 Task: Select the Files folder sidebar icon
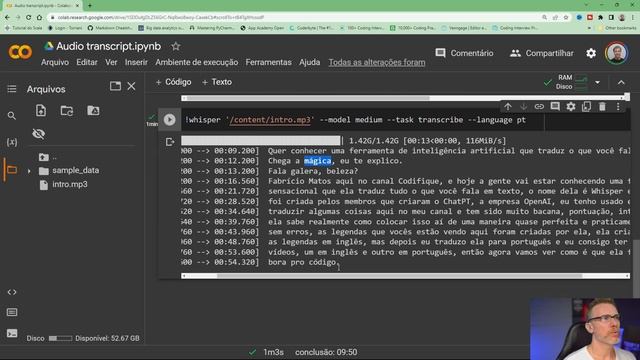click(12, 169)
